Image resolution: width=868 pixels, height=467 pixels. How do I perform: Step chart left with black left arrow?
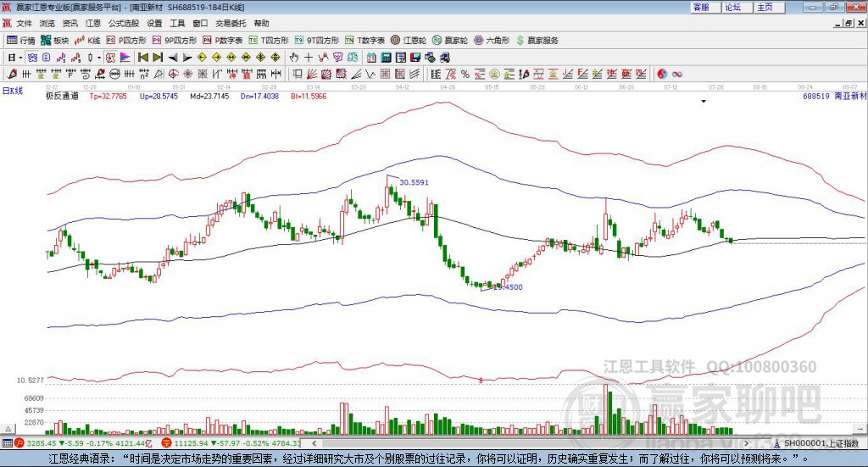click(x=173, y=58)
